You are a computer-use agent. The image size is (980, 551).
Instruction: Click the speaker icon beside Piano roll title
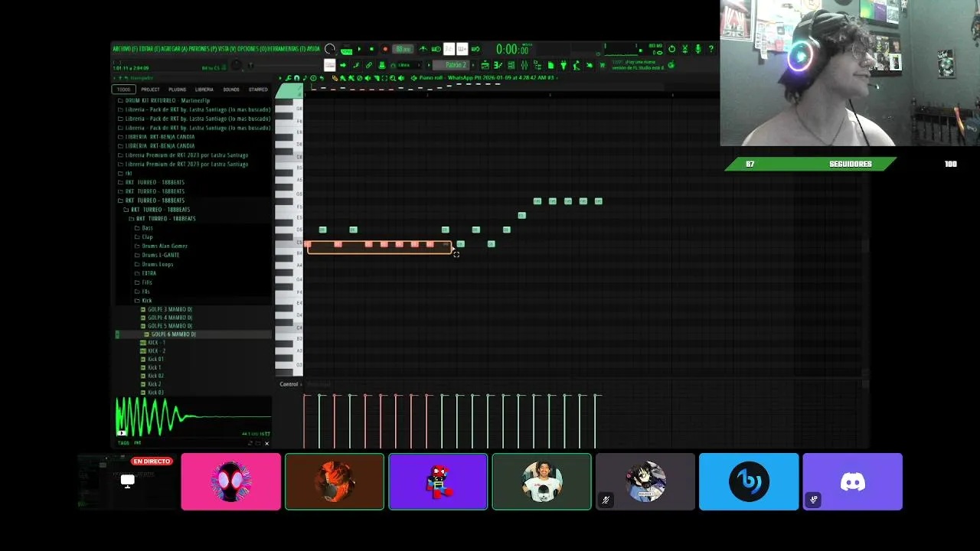tap(413, 78)
